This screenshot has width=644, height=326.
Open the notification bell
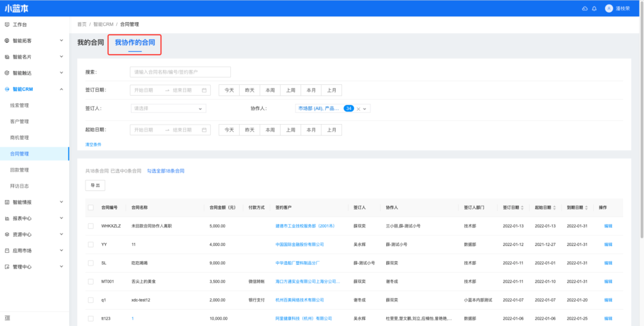(594, 8)
